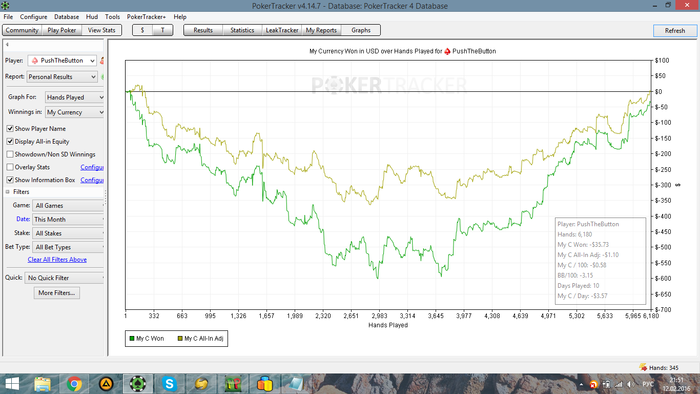This screenshot has height=394, width=700.
Task: Open the Game filter dropdown
Action: [68, 205]
